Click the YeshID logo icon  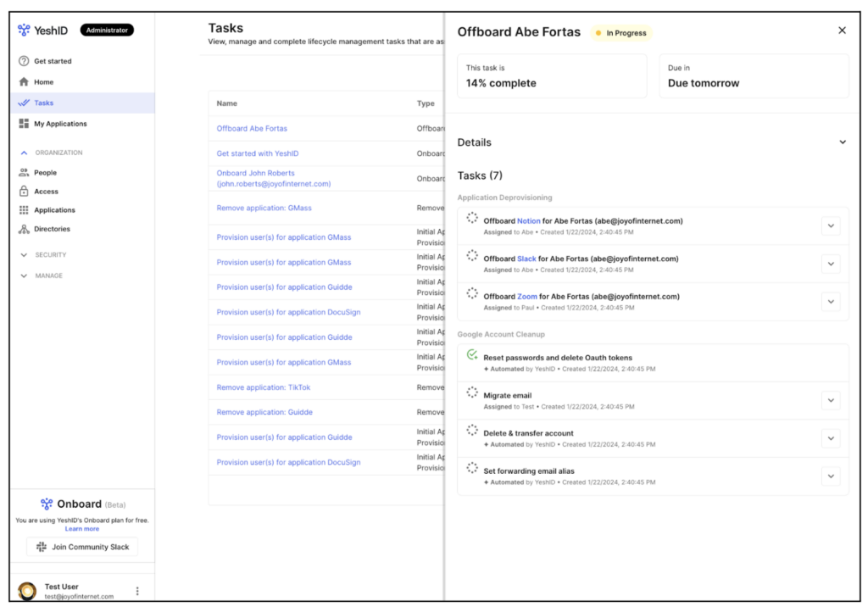[x=24, y=30]
